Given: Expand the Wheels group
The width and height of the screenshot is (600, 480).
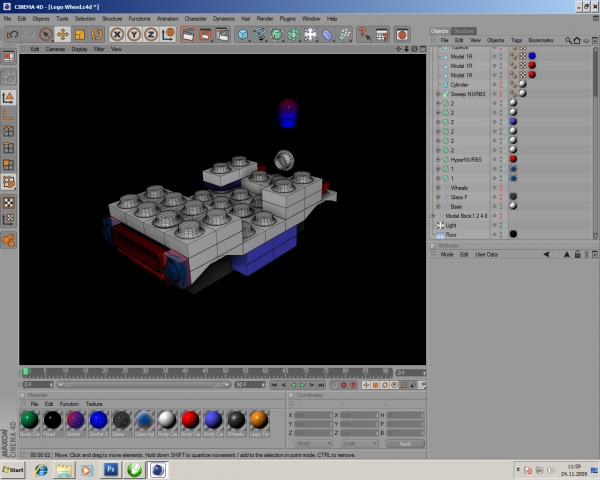Looking at the screenshot, I should pos(438,188).
